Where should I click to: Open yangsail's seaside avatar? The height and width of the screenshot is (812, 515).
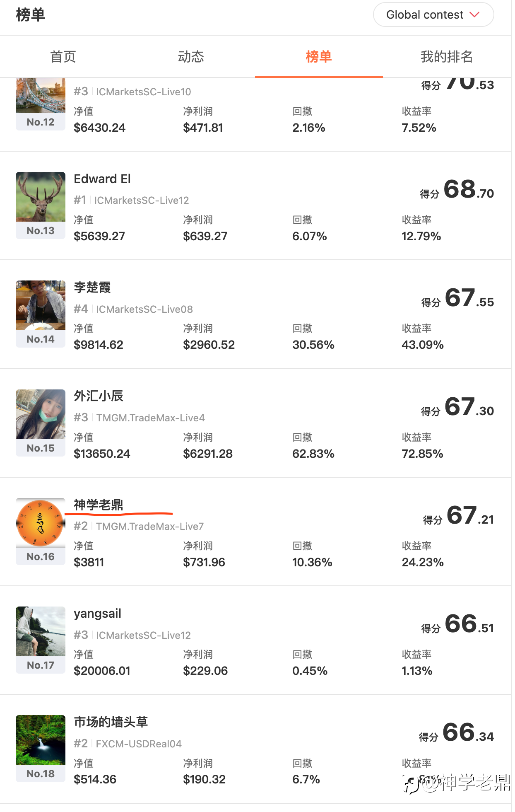tap(41, 631)
